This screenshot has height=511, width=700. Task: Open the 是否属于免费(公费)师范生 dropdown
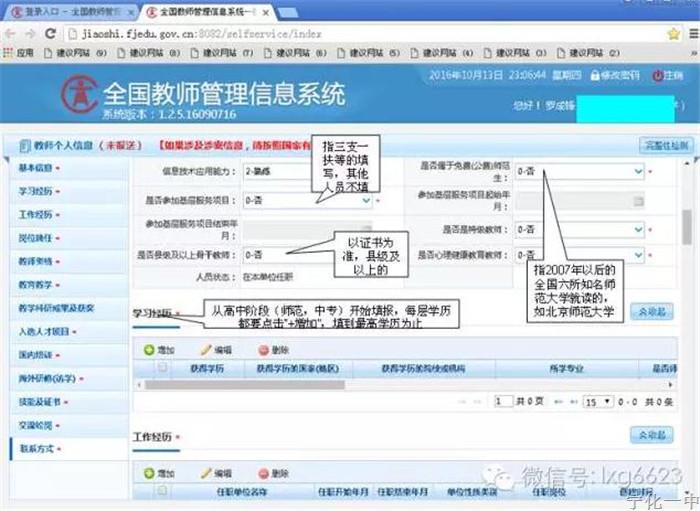[x=579, y=171]
